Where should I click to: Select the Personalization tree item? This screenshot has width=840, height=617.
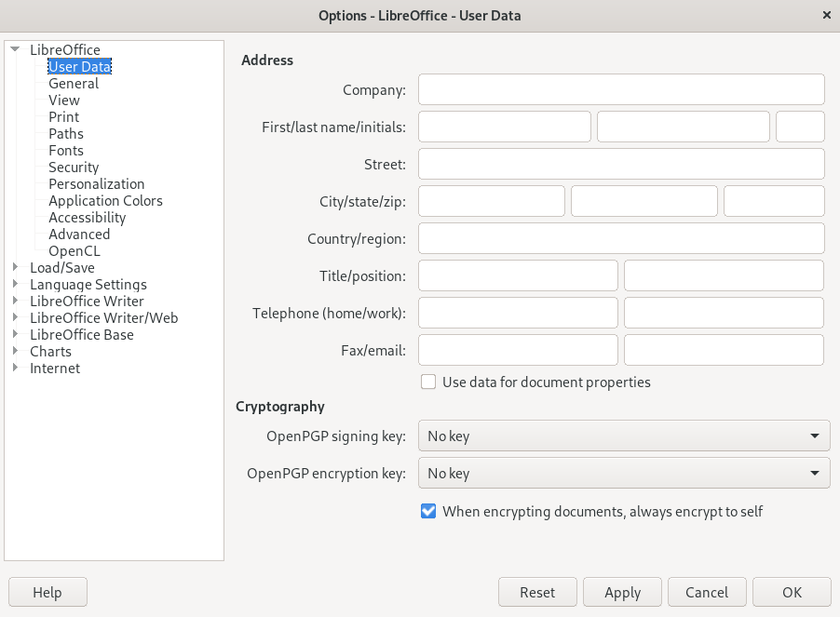coord(96,184)
